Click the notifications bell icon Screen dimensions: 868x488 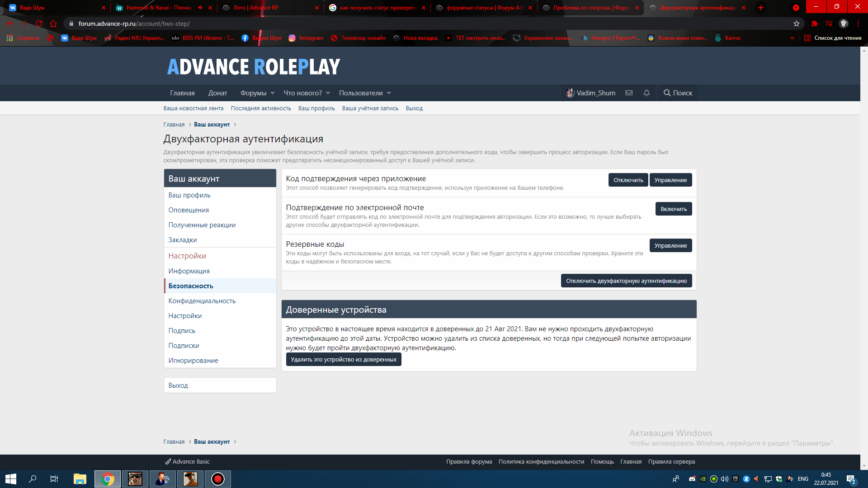coord(646,93)
